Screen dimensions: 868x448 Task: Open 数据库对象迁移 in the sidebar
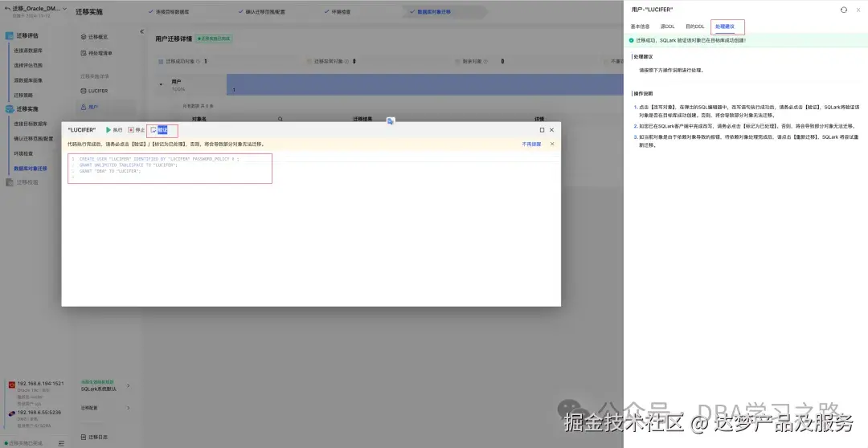point(31,168)
